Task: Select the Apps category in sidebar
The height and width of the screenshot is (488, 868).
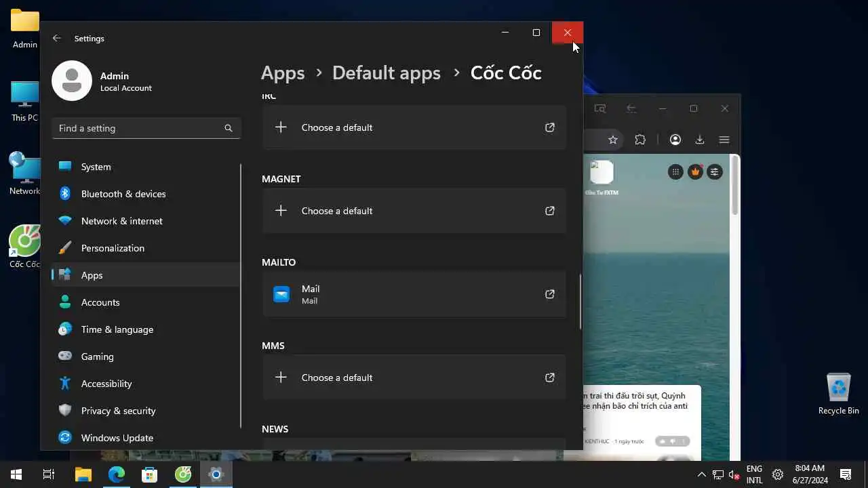Action: click(x=146, y=275)
